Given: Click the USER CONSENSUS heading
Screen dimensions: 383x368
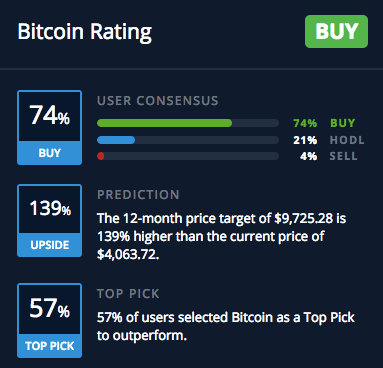Looking at the screenshot, I should tap(158, 101).
